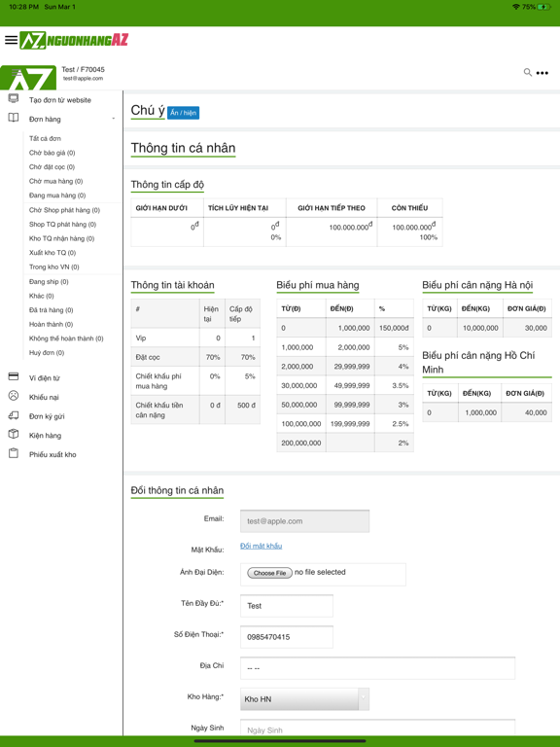560x747 pixels.
Task: Filter orders by Khác (0)
Action: [x=42, y=297]
